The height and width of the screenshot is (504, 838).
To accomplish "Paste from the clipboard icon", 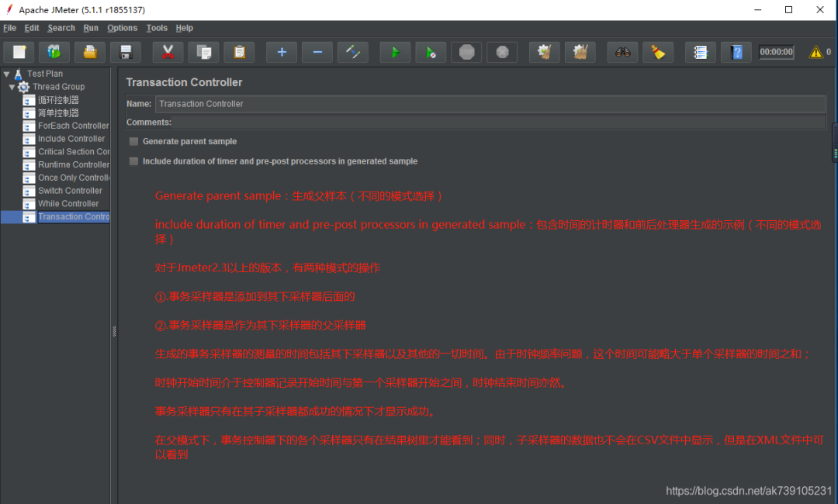I will (x=239, y=52).
